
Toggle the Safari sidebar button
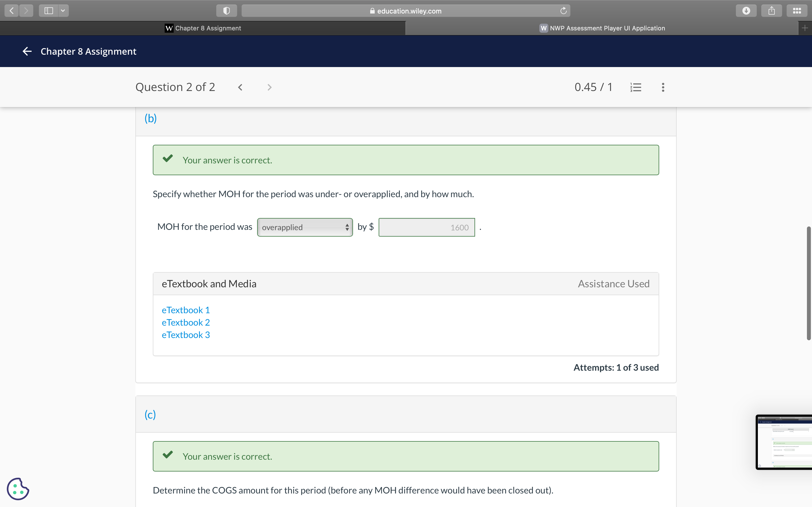coord(49,11)
